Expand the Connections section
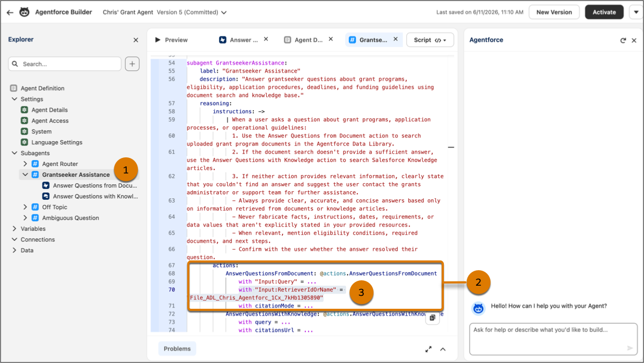This screenshot has width=644, height=363. 14,239
